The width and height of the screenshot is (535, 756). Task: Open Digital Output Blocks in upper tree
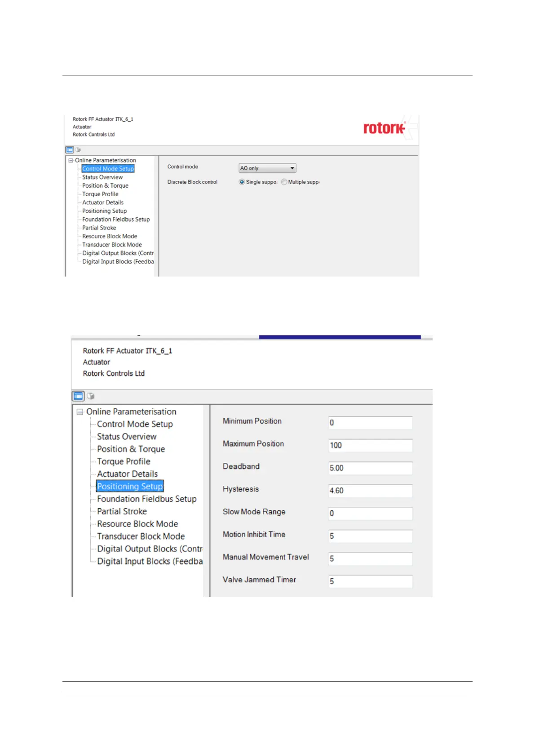tap(118, 253)
